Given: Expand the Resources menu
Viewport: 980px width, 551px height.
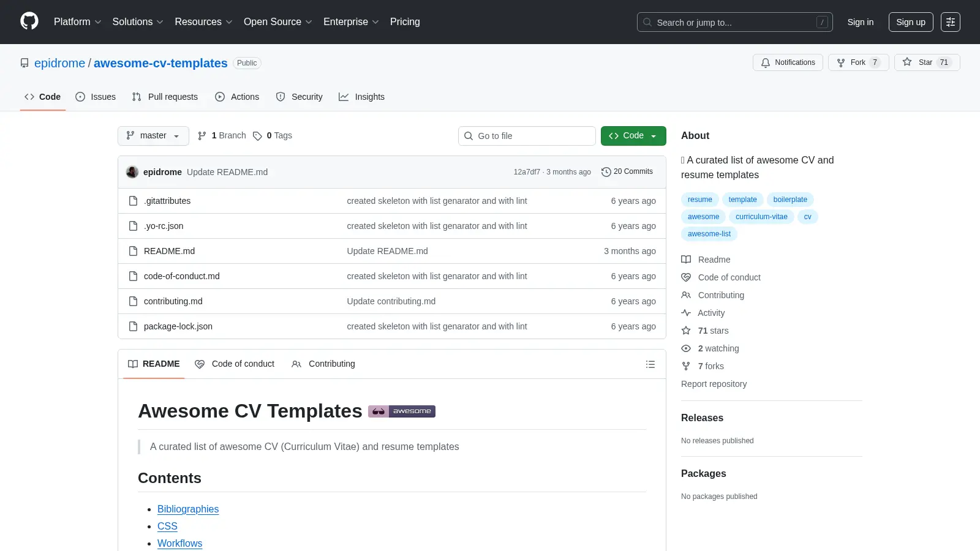Looking at the screenshot, I should (x=203, y=22).
